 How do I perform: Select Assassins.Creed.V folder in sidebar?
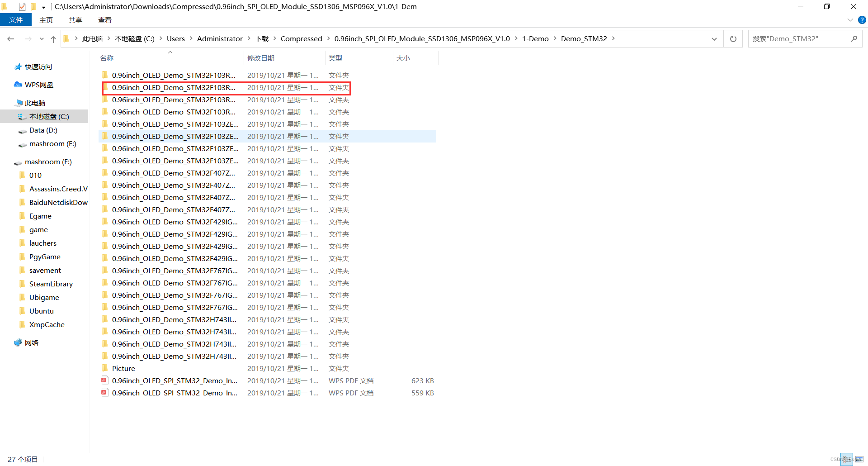point(58,189)
